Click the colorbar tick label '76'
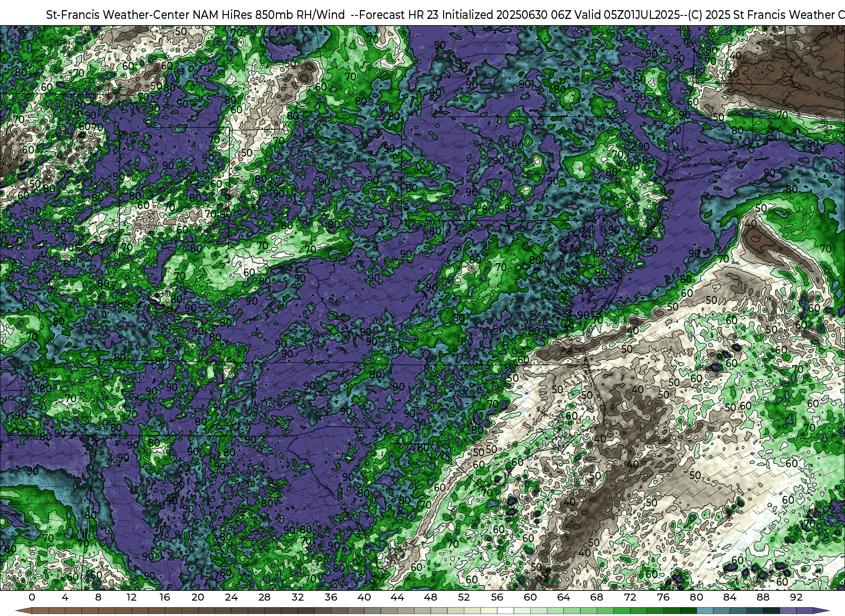Viewport: 845px width, 616px height. (663, 598)
